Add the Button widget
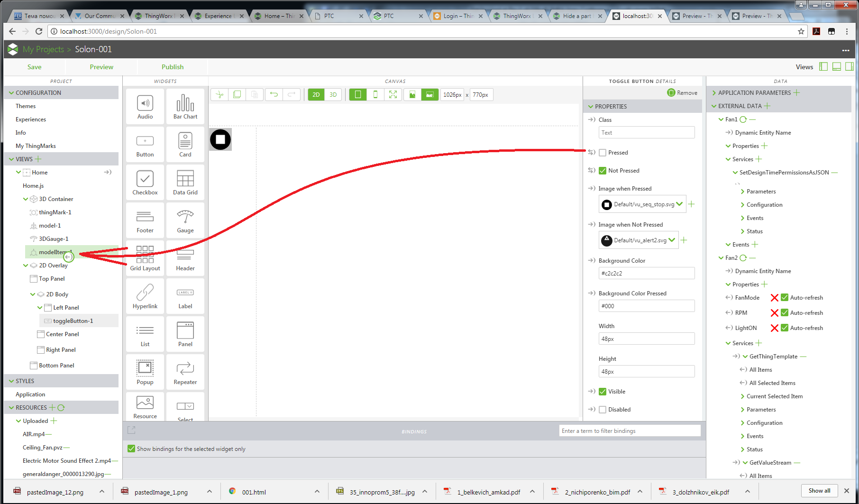Viewport: 859px width, 504px height. point(145,144)
